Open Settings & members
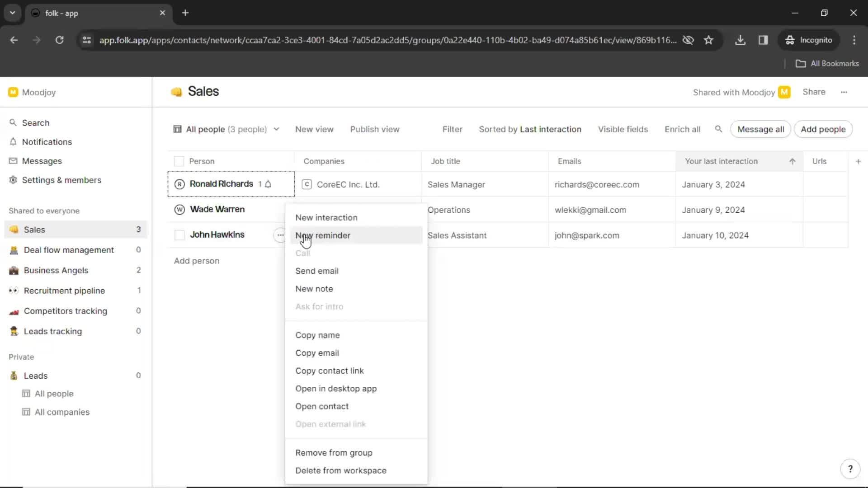The width and height of the screenshot is (868, 488). tap(61, 180)
